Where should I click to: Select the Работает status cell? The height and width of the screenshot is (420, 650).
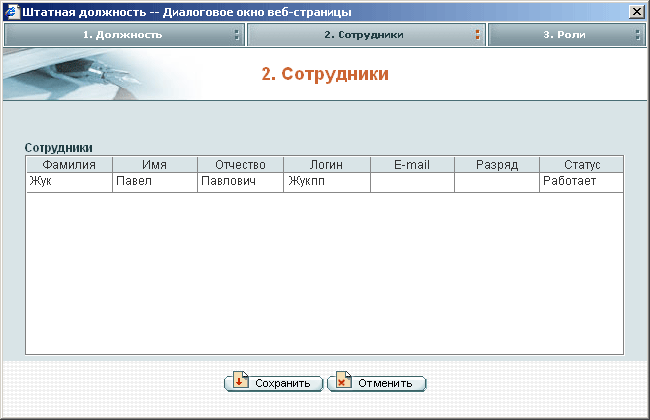582,182
